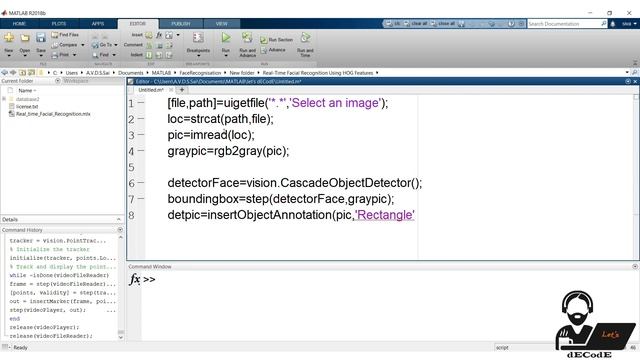Click Documents in the address path
Image resolution: width=640 pixels, height=360 pixels.
[131, 73]
